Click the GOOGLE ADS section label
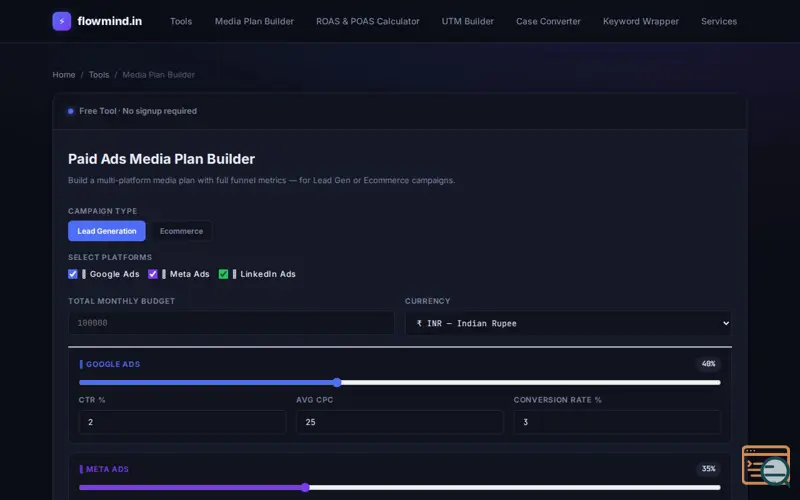The image size is (800, 500). (113, 364)
